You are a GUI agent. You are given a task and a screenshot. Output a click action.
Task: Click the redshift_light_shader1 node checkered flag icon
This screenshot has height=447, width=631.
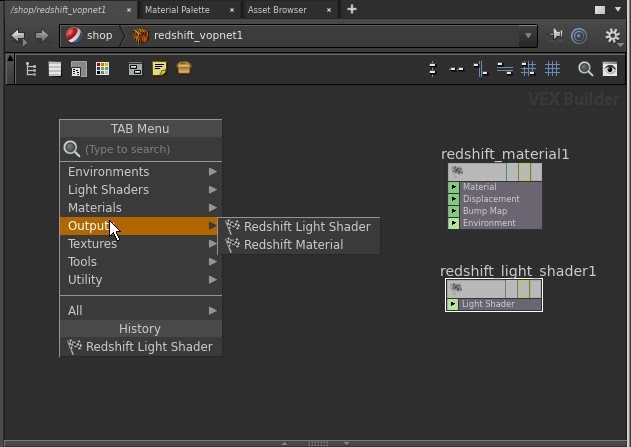(456, 288)
